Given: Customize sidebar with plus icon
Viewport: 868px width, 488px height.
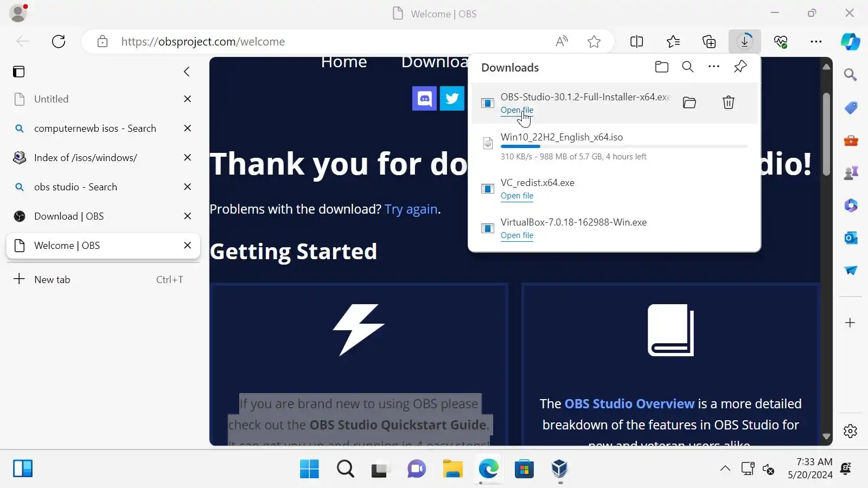Looking at the screenshot, I should (851, 323).
